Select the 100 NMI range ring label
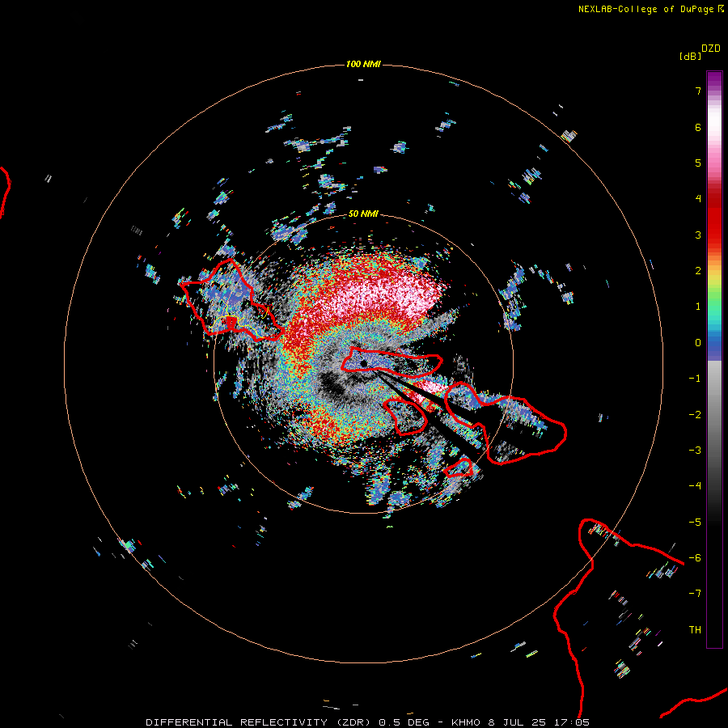728x728 pixels. [x=363, y=64]
